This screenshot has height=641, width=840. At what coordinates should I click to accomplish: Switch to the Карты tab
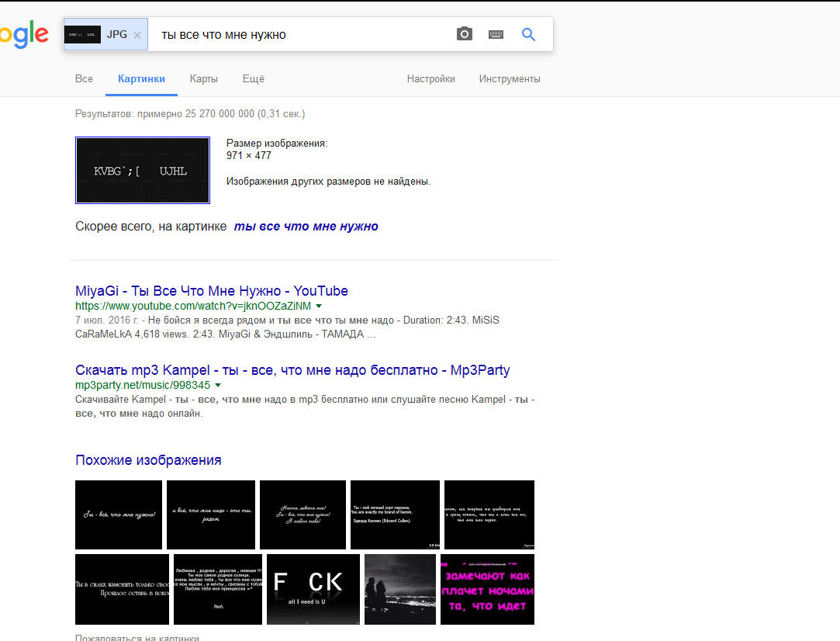point(203,79)
